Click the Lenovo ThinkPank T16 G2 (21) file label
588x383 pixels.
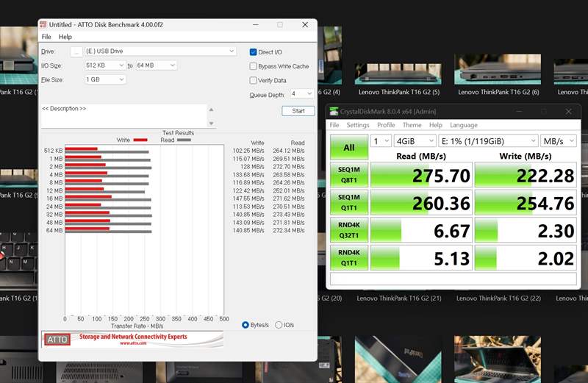399,298
